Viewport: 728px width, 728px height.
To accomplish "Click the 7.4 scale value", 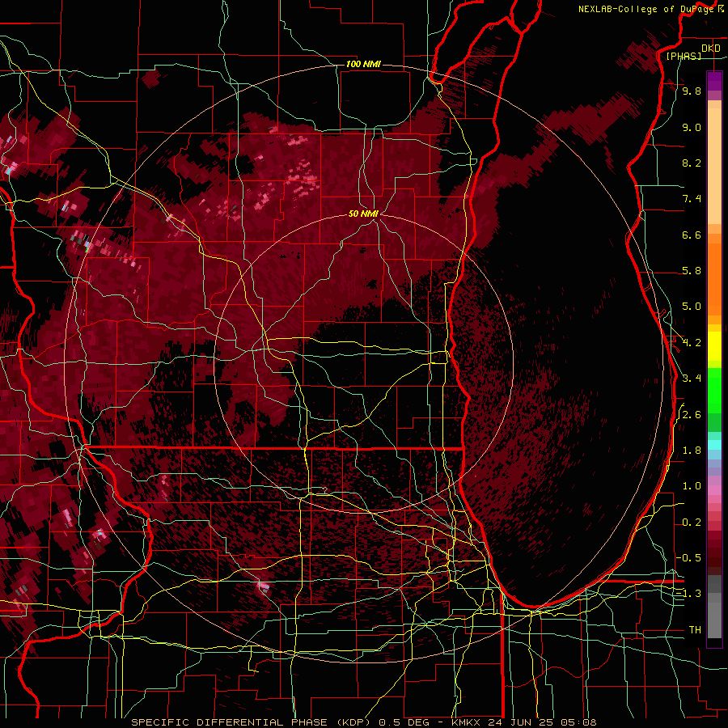I will pyautogui.click(x=692, y=199).
